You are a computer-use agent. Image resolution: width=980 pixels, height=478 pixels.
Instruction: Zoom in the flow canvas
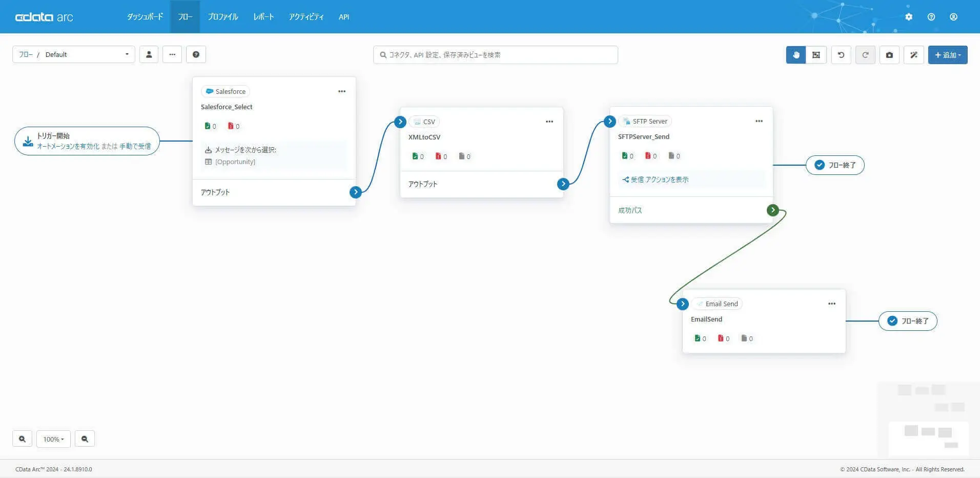(22, 439)
